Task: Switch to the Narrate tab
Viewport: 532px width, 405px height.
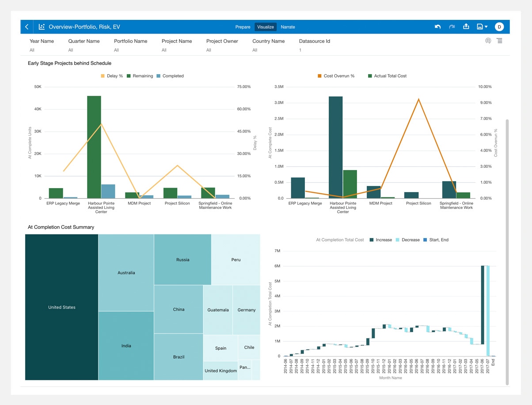Action: point(288,27)
